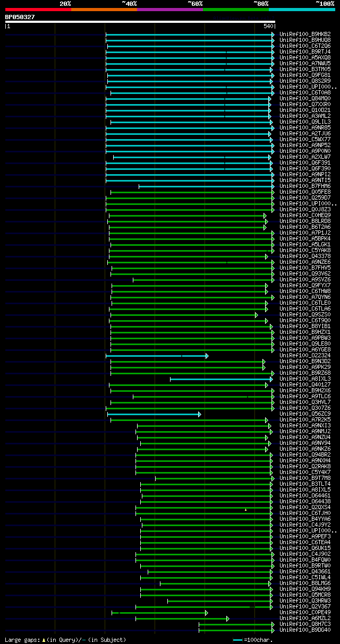The image size is (340, 644).
Task: Click label UniRef100_Q10D21
Action: (305, 110)
